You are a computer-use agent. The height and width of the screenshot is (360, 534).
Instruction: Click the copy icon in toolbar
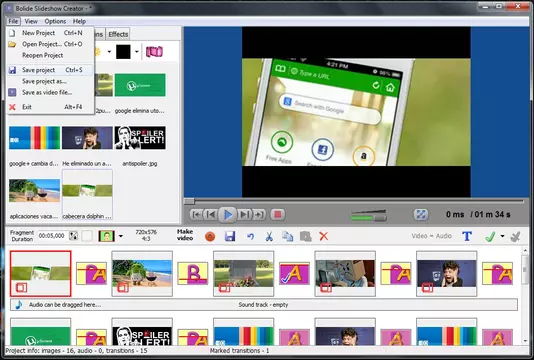[x=287, y=236]
